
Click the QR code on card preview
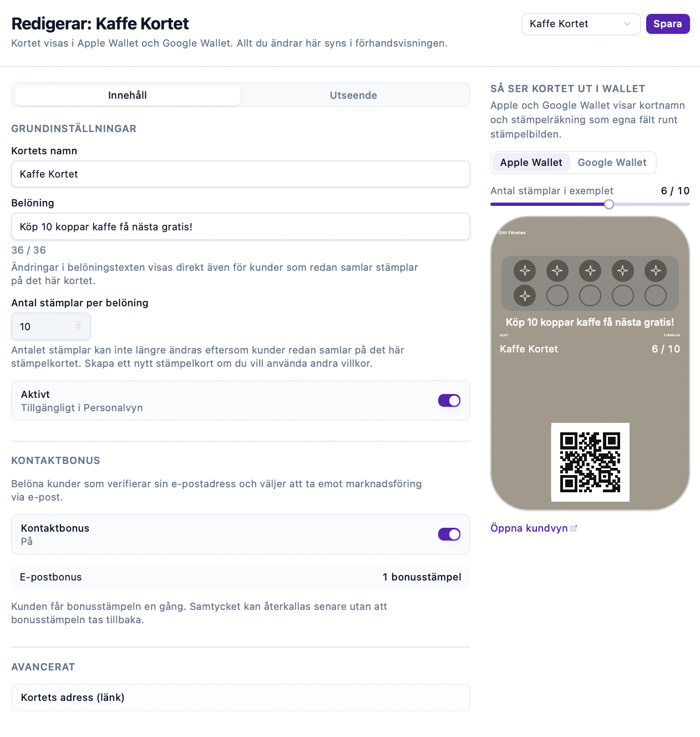(x=590, y=462)
